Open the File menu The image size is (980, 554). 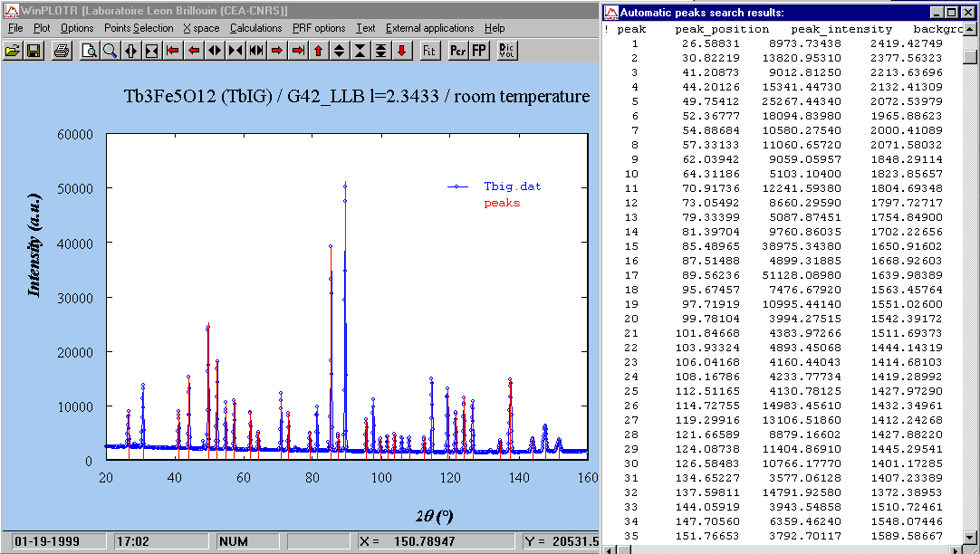[x=15, y=28]
